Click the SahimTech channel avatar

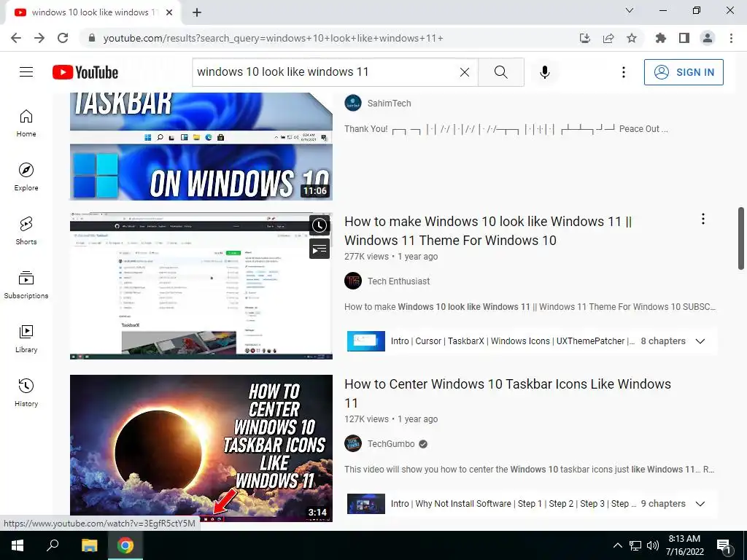coord(353,104)
